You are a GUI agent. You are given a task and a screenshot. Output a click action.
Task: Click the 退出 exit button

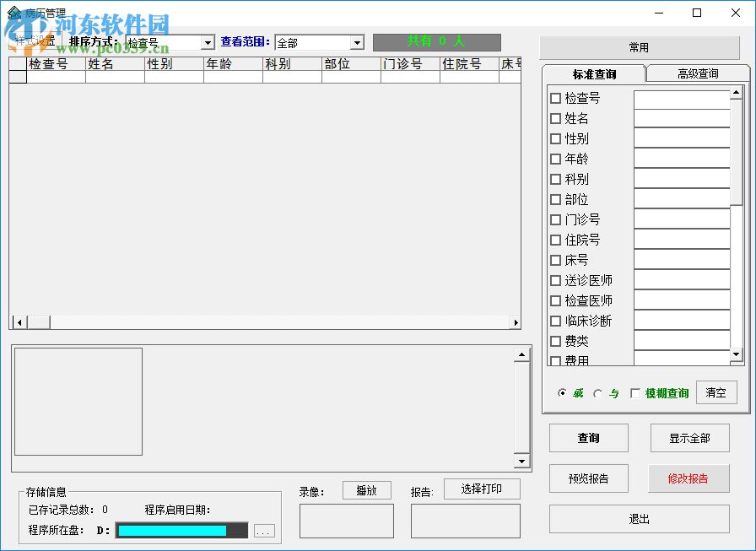640,519
